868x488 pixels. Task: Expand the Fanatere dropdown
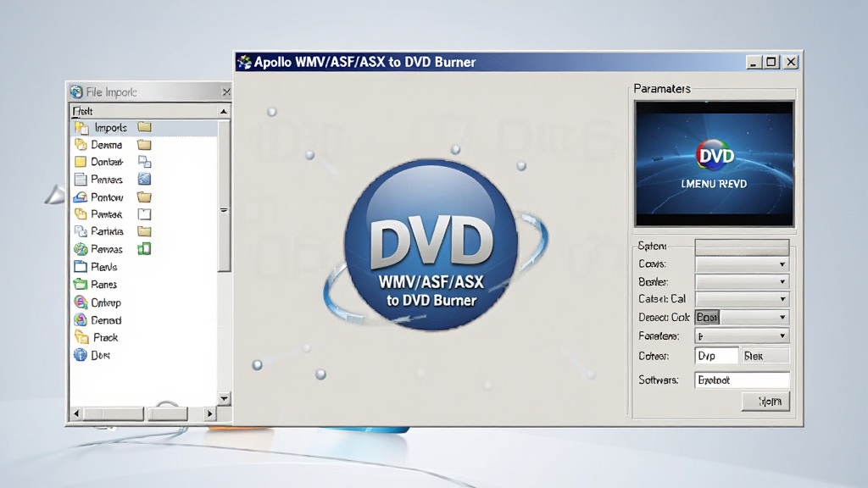tap(742, 335)
